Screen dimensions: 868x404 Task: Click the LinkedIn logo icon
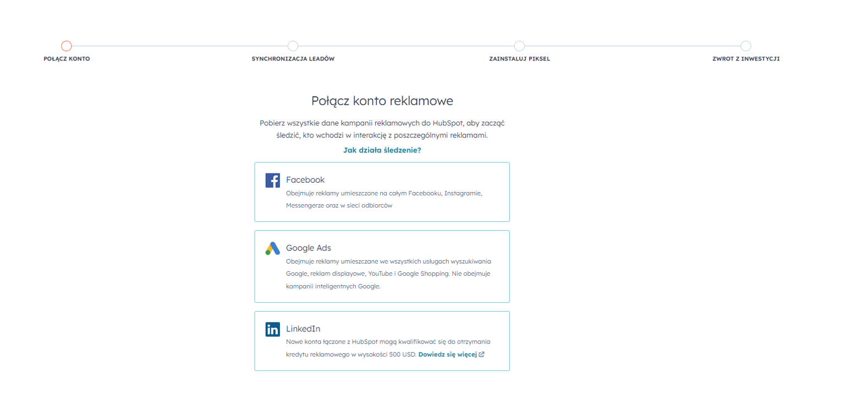(272, 329)
